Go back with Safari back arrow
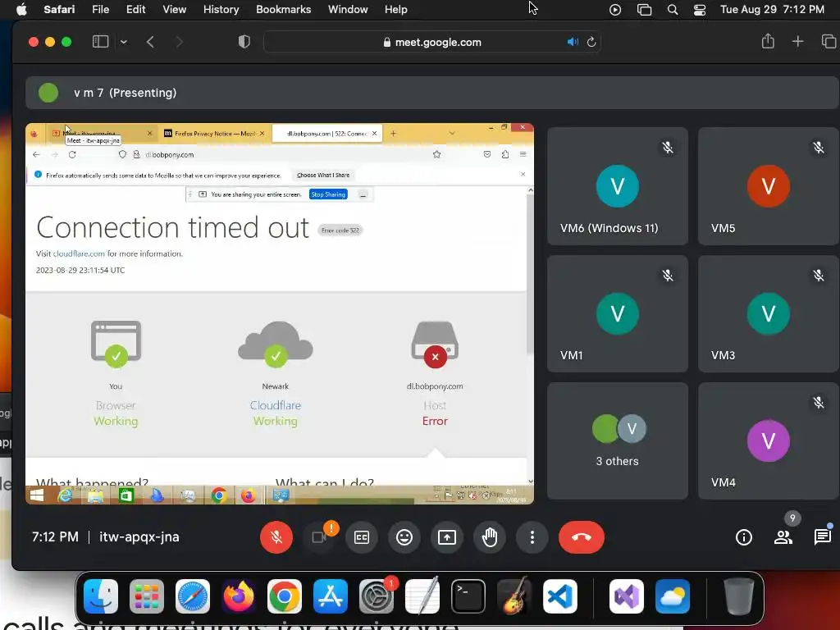 click(151, 42)
